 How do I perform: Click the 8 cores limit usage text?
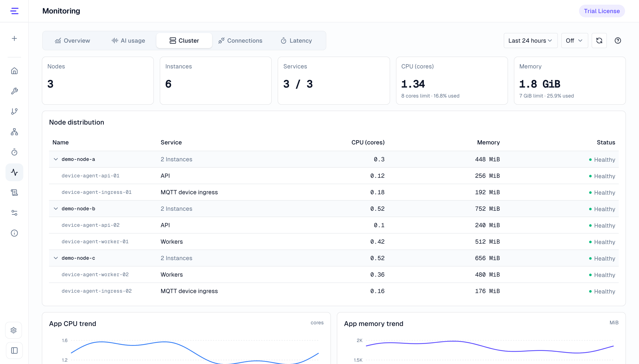click(430, 96)
